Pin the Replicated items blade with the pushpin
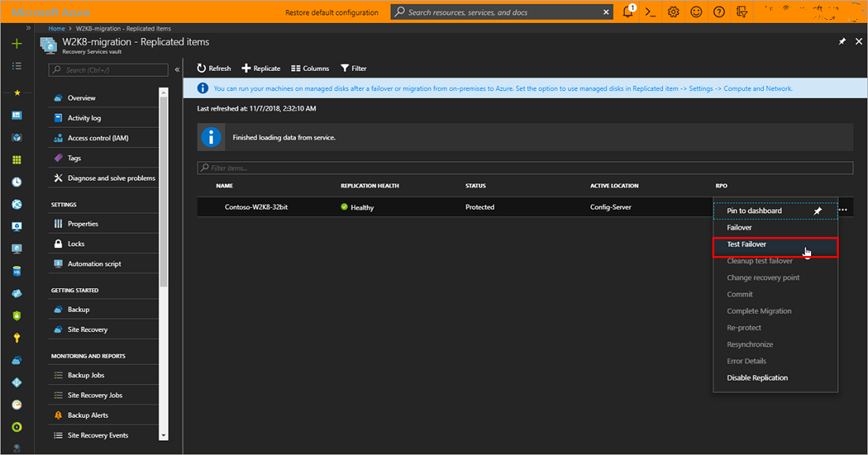 pyautogui.click(x=841, y=40)
